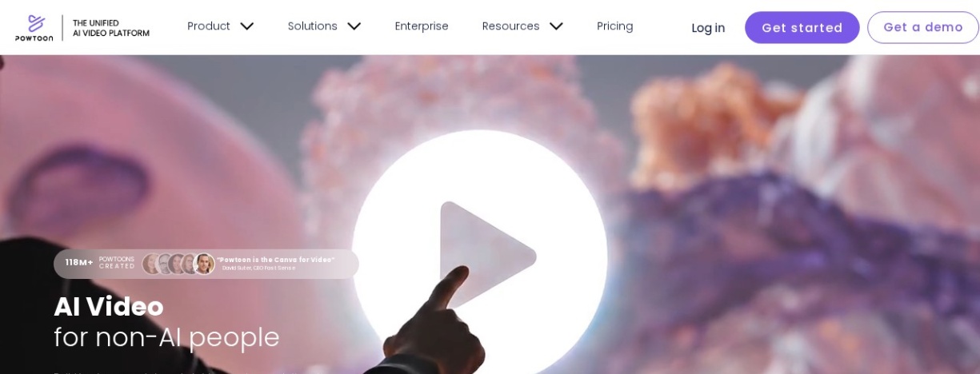
Task: Click the Get a demo button
Action: pos(922,28)
